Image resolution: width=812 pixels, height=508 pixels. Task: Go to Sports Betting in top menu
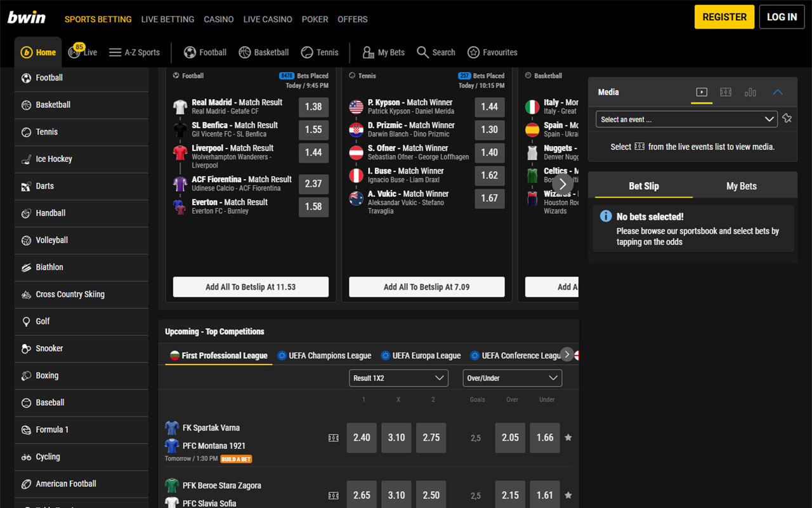pos(98,19)
